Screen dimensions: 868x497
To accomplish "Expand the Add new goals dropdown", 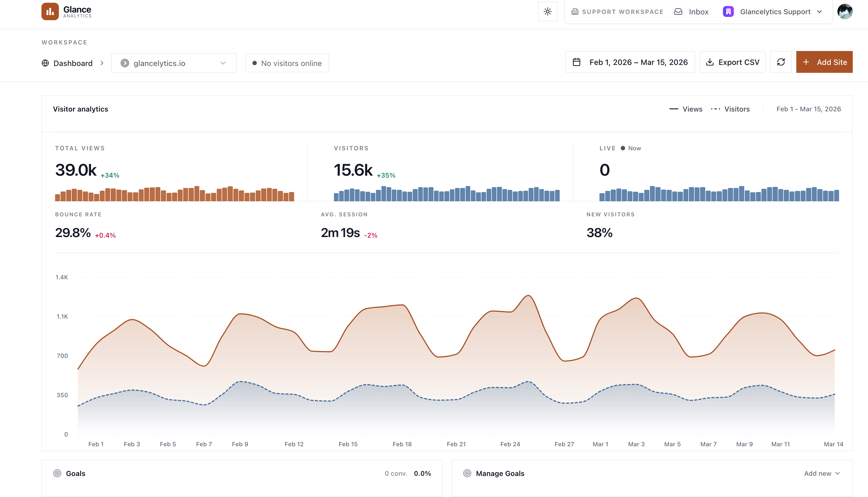I will point(822,473).
